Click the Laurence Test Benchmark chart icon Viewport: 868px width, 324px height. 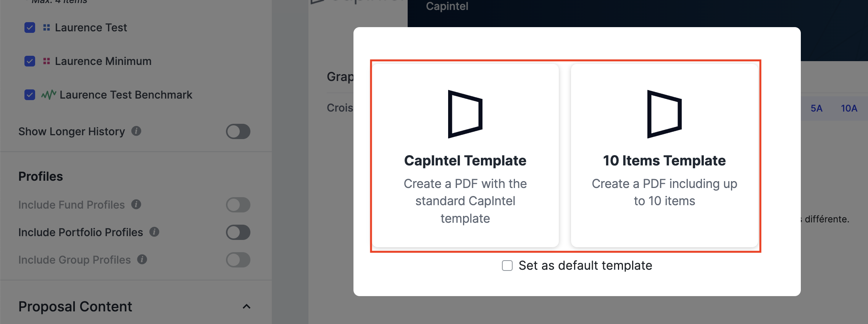point(49,94)
